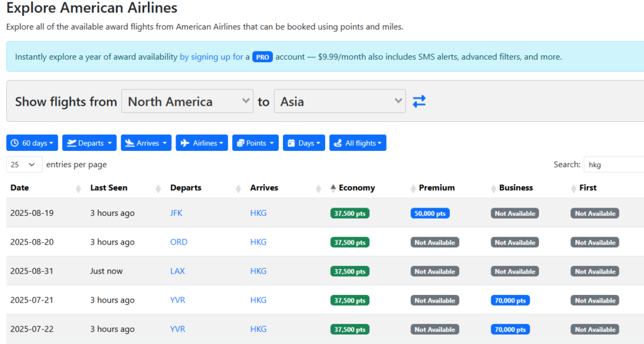Select 70,000 pts business on 2025-07-22
Viewport: 644px width, 344px height.
510,330
